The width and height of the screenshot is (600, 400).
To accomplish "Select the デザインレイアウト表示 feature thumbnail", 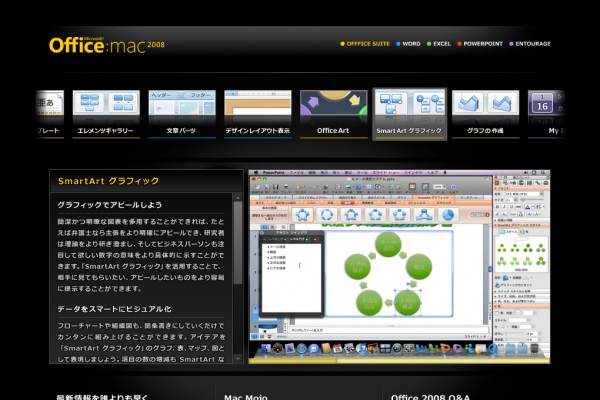I will tap(258, 113).
